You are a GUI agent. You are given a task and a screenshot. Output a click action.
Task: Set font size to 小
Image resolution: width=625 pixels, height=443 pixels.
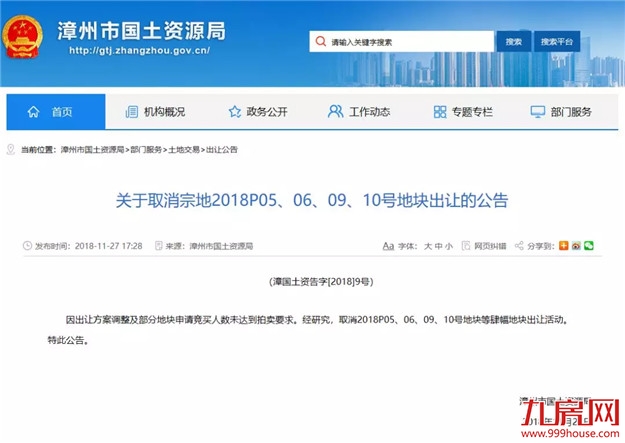tap(449, 246)
